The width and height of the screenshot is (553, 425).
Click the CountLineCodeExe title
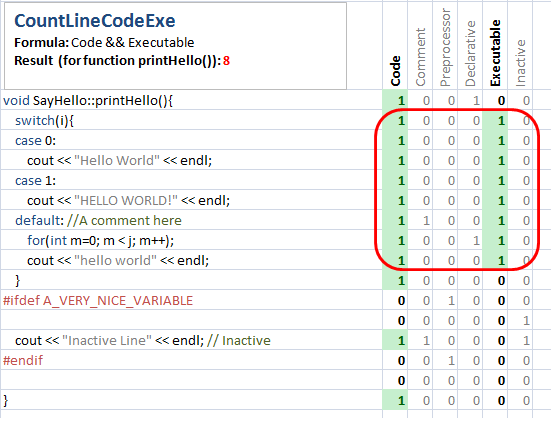coord(95,21)
